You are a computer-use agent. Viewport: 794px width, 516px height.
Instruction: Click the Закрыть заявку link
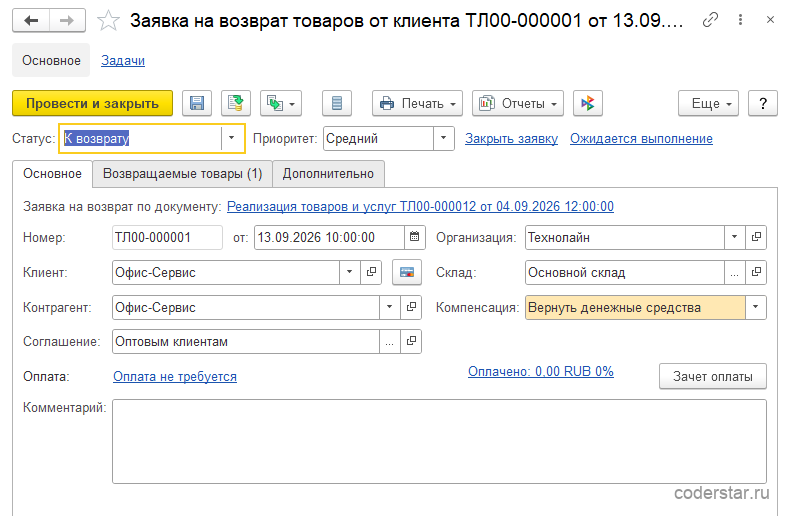click(x=511, y=138)
